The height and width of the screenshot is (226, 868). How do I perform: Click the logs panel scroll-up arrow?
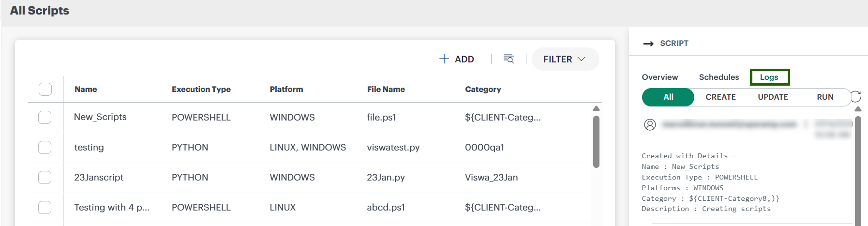pos(858,109)
